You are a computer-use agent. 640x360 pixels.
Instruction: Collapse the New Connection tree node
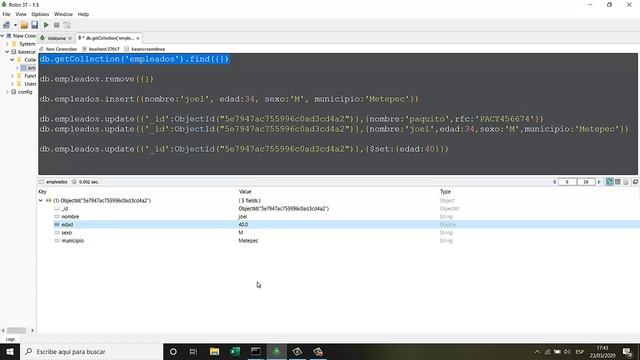point(2,36)
